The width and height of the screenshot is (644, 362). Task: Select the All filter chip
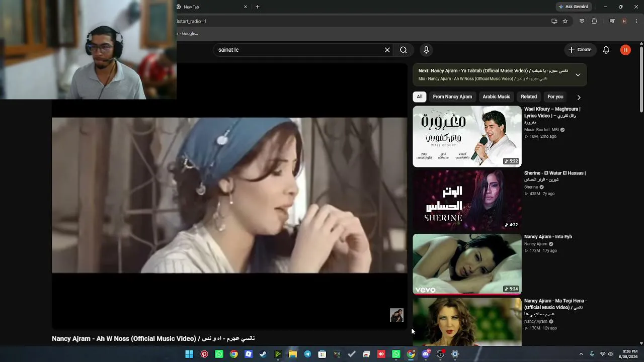pos(420,97)
